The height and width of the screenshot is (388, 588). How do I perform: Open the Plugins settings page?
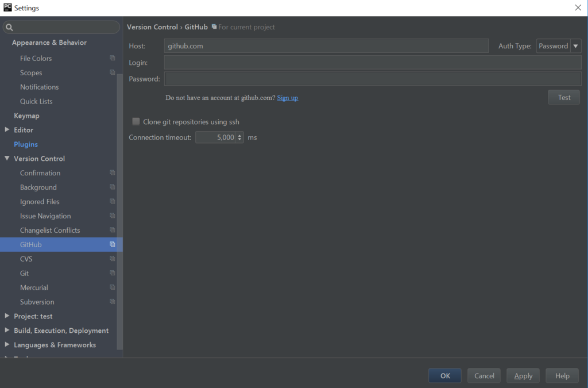(x=26, y=144)
